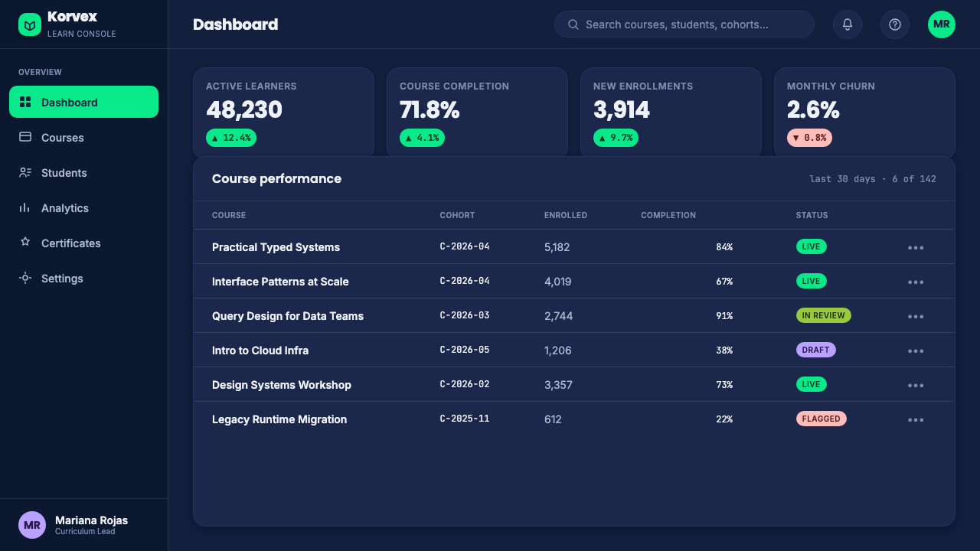Click the Course performance heading

[276, 178]
